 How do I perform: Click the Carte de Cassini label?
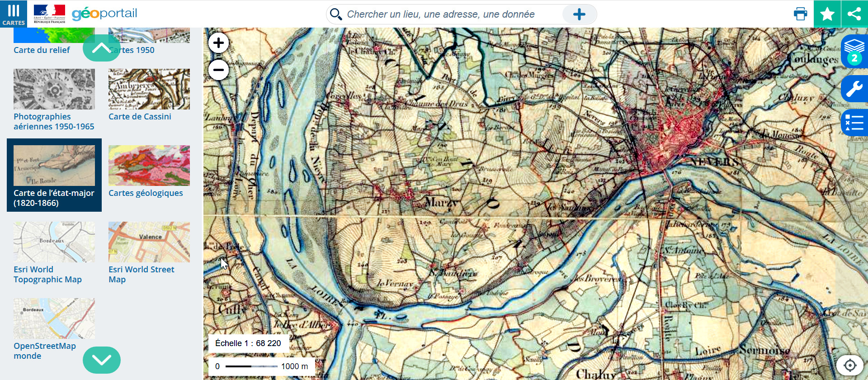140,117
